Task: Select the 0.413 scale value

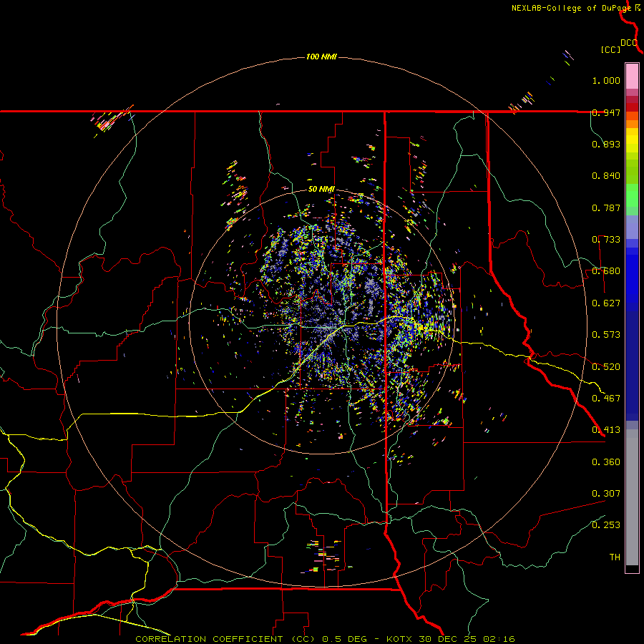Action: point(606,430)
